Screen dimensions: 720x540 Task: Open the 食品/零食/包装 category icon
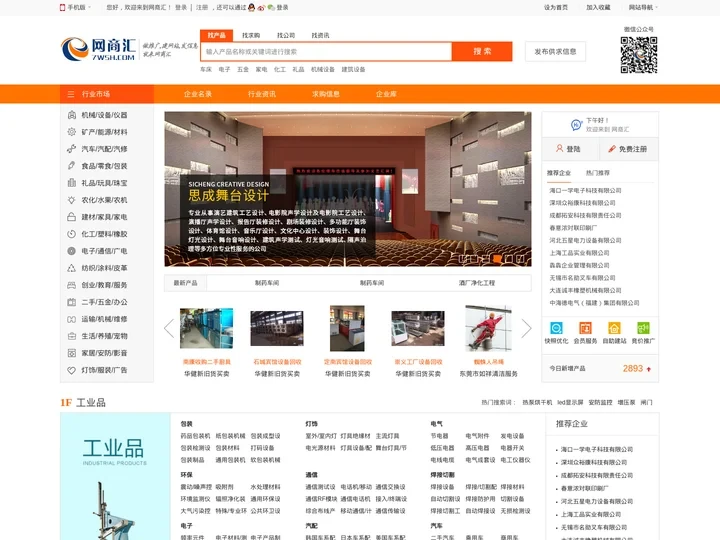click(72, 166)
